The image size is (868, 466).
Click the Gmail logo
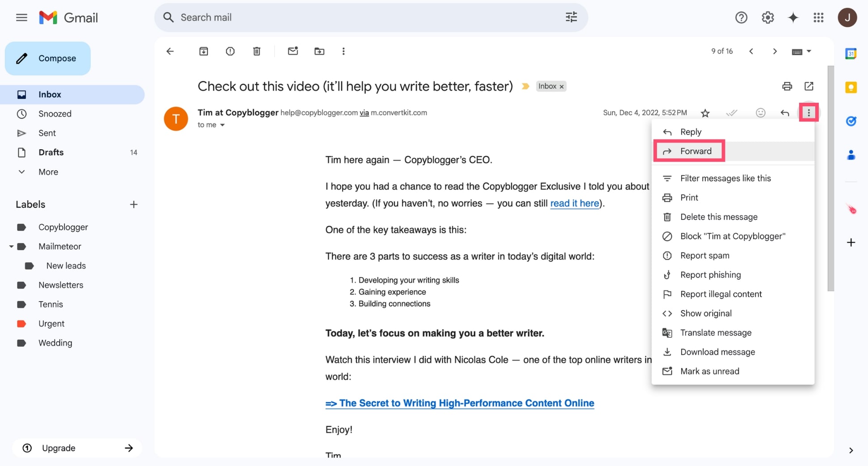tap(68, 17)
